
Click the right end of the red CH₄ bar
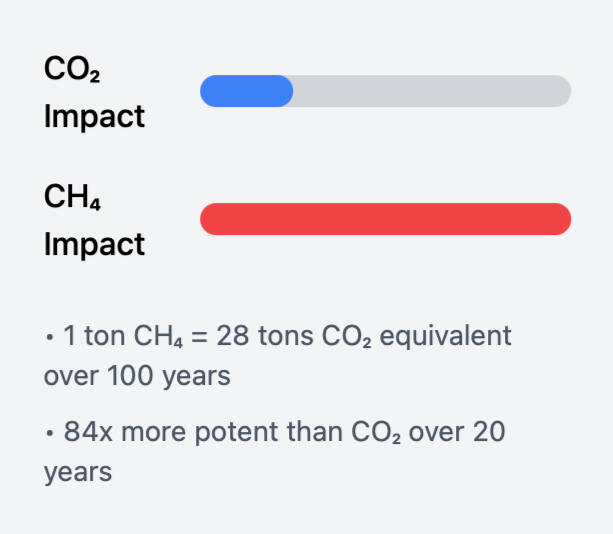pos(558,219)
